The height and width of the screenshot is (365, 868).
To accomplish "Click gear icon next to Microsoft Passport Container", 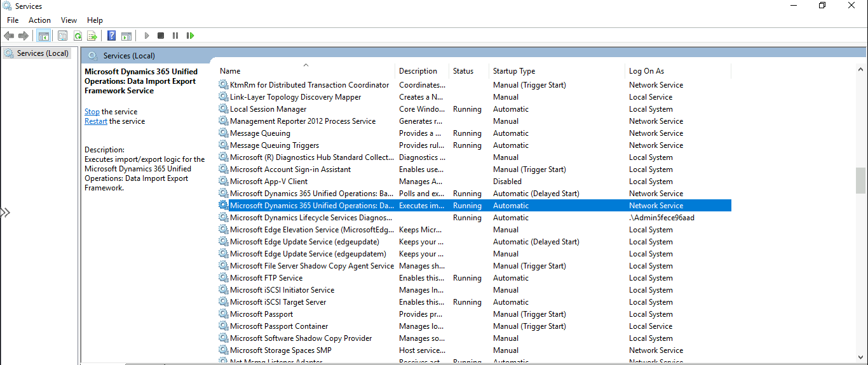I will pyautogui.click(x=223, y=326).
